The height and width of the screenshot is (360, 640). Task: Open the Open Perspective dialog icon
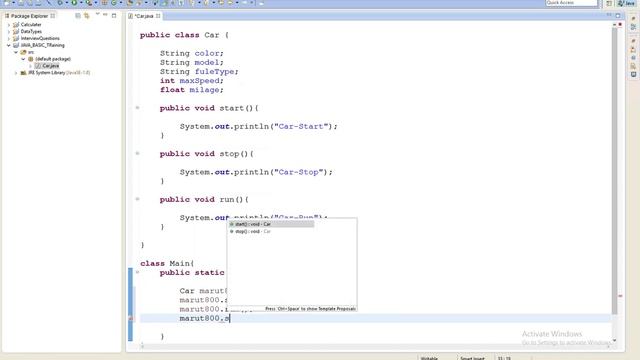click(609, 3)
